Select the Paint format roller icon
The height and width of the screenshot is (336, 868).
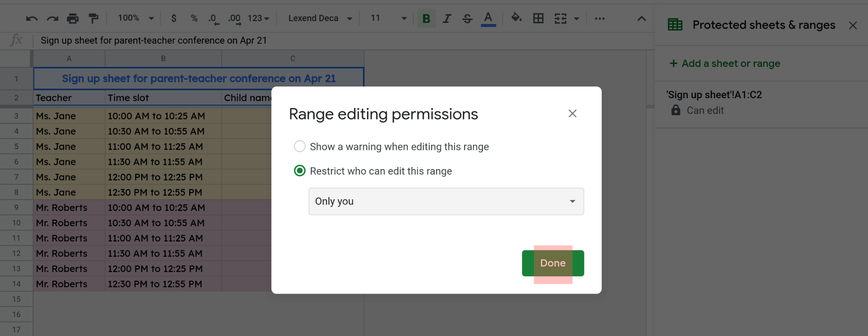[x=93, y=18]
